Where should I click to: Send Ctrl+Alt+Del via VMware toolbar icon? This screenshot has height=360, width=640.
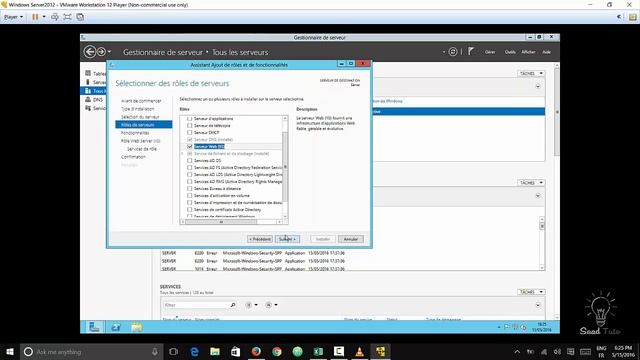55,17
